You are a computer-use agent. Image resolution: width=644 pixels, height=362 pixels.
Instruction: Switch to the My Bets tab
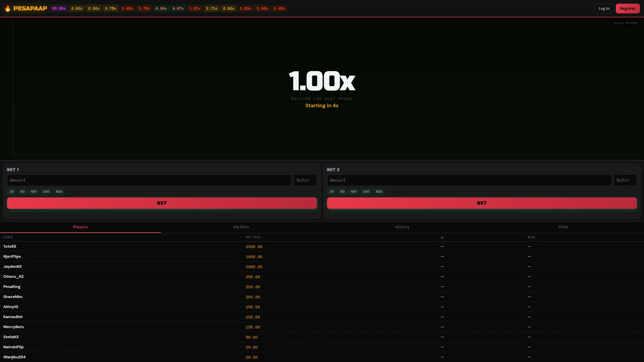point(241,227)
